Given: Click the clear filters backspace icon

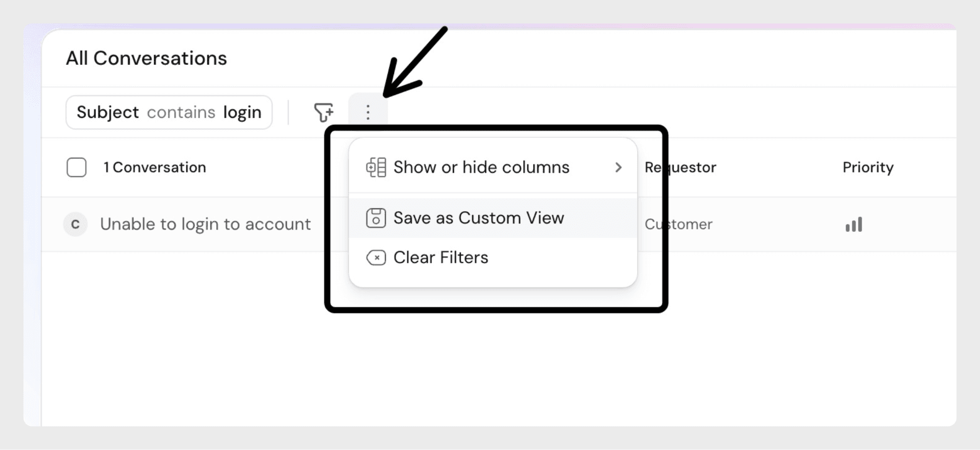Looking at the screenshot, I should [x=376, y=258].
